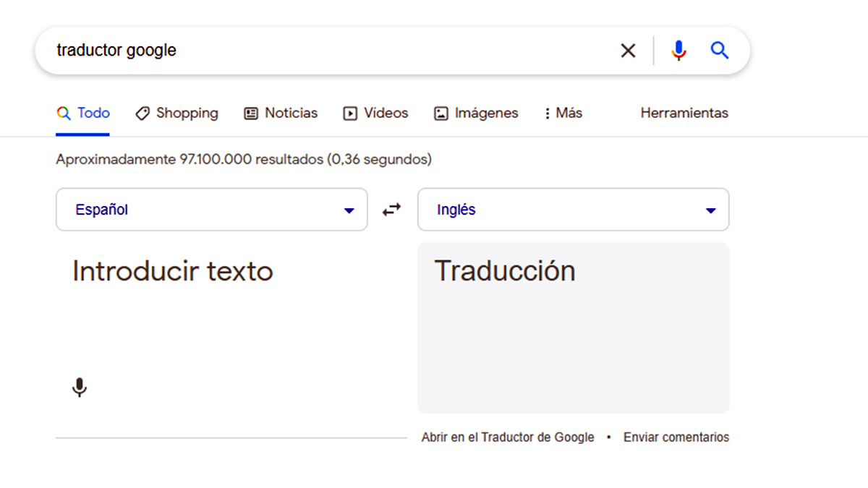This screenshot has width=868, height=488.
Task: Open Abrir en el Traductor de Google link
Action: pos(507,437)
